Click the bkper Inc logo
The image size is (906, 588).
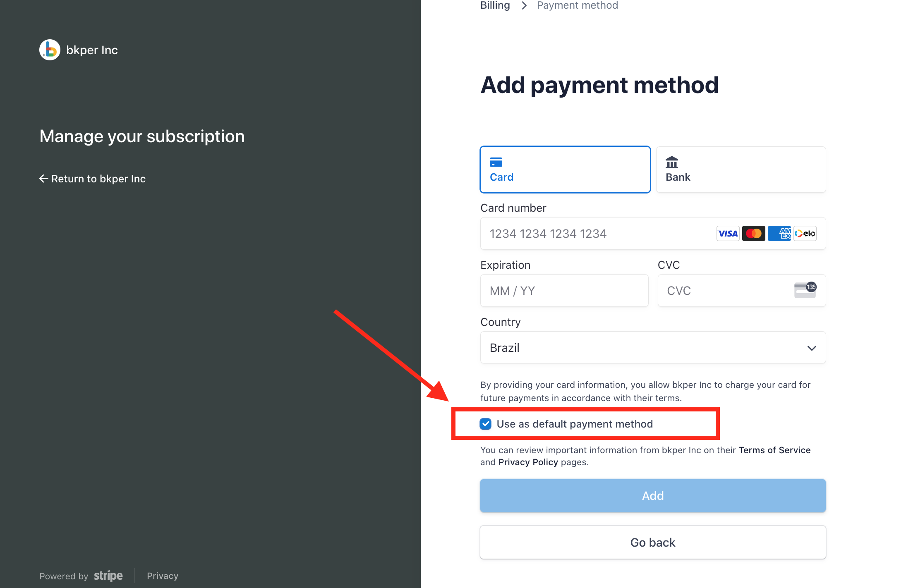click(50, 50)
